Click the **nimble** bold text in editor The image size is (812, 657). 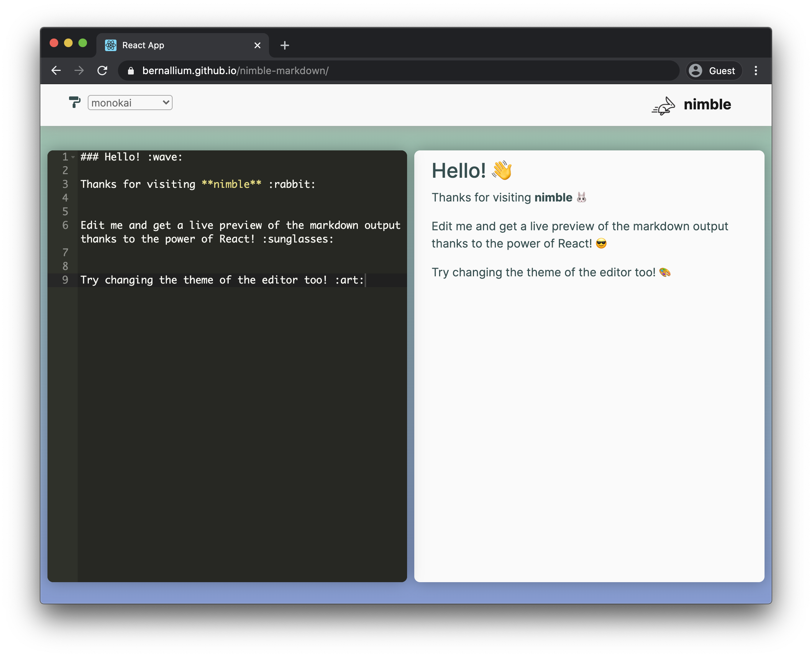232,184
